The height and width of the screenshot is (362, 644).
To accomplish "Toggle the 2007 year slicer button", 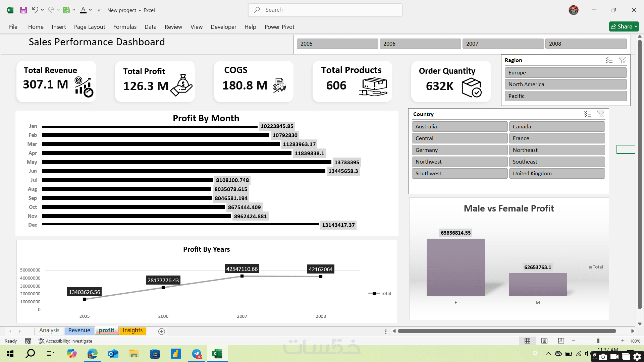I will tap(502, 44).
